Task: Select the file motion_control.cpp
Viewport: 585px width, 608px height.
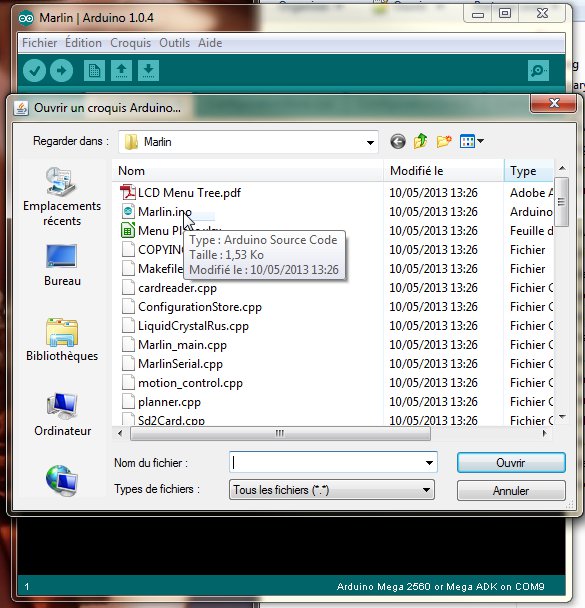Action: click(x=190, y=383)
